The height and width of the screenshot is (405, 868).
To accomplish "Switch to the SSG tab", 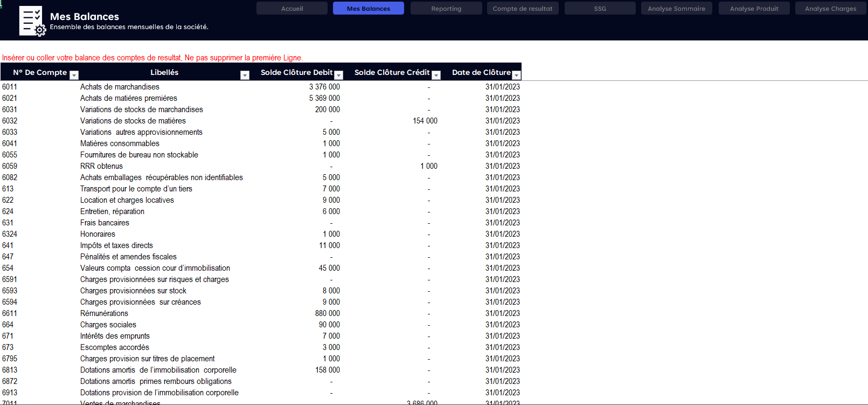I will tap(600, 9).
